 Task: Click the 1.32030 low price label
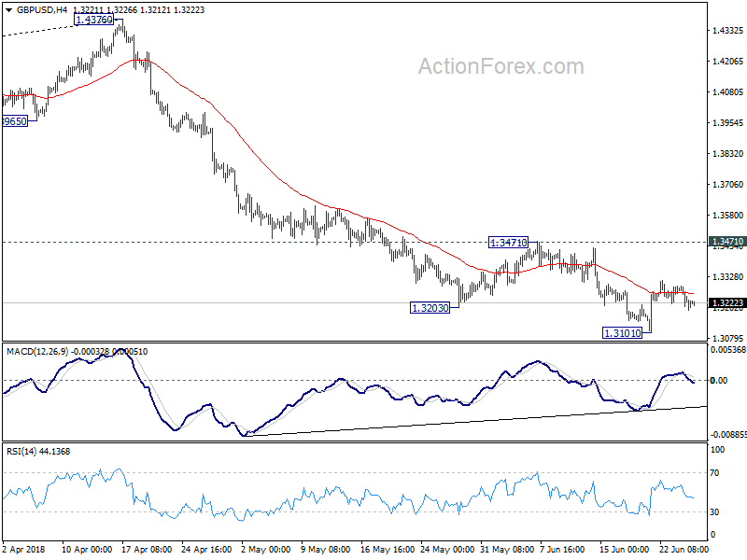point(430,308)
